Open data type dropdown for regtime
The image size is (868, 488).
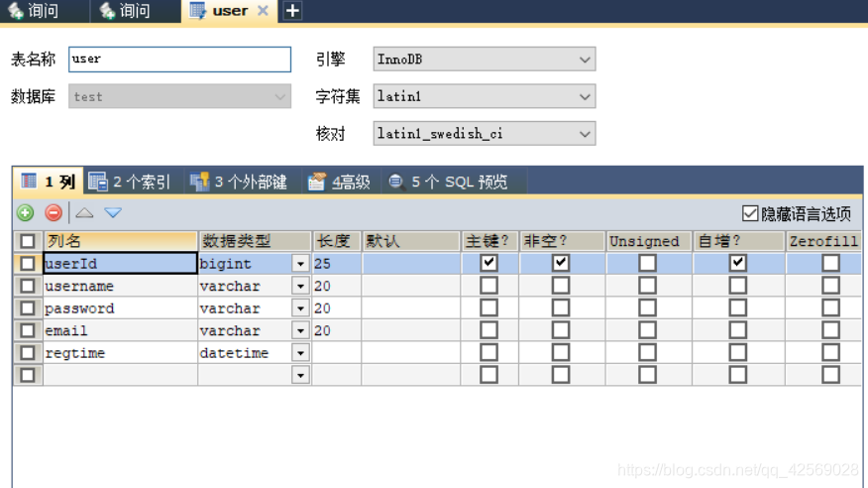click(x=300, y=353)
